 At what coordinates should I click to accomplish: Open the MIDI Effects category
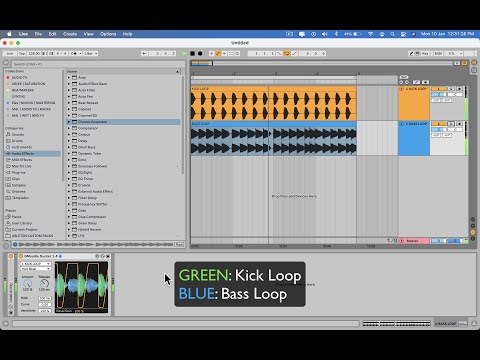[22, 160]
